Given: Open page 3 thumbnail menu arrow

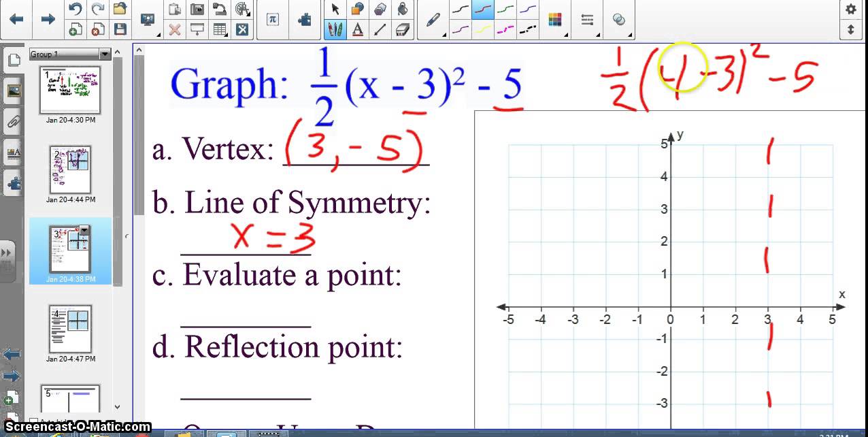Looking at the screenshot, I should point(84,231).
